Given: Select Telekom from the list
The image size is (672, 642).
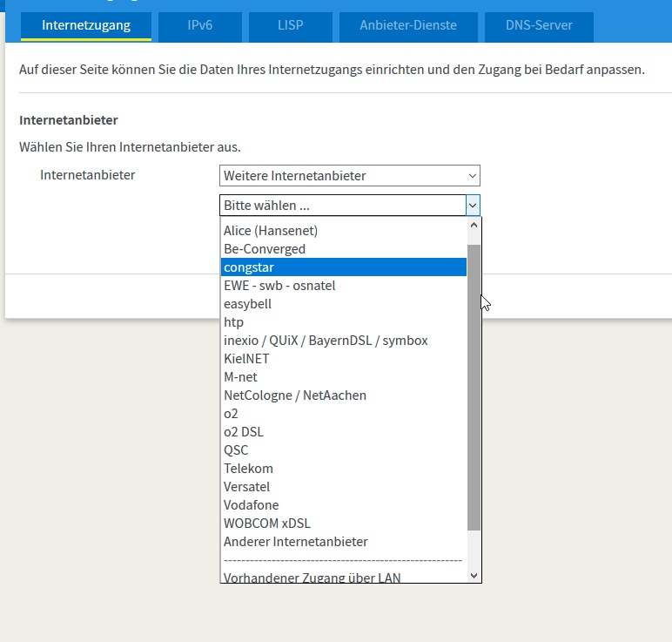Looking at the screenshot, I should coord(344,469).
